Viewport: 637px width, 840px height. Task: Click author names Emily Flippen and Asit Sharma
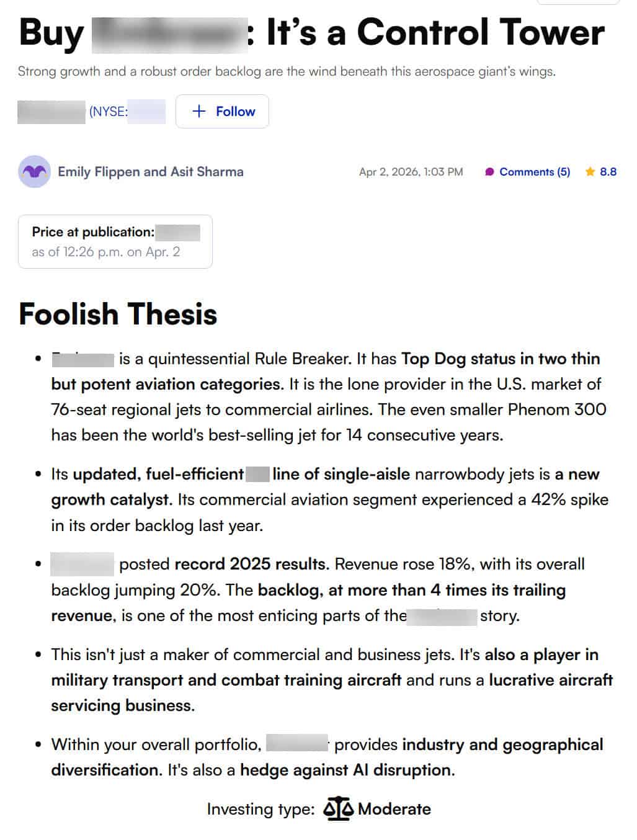[151, 172]
